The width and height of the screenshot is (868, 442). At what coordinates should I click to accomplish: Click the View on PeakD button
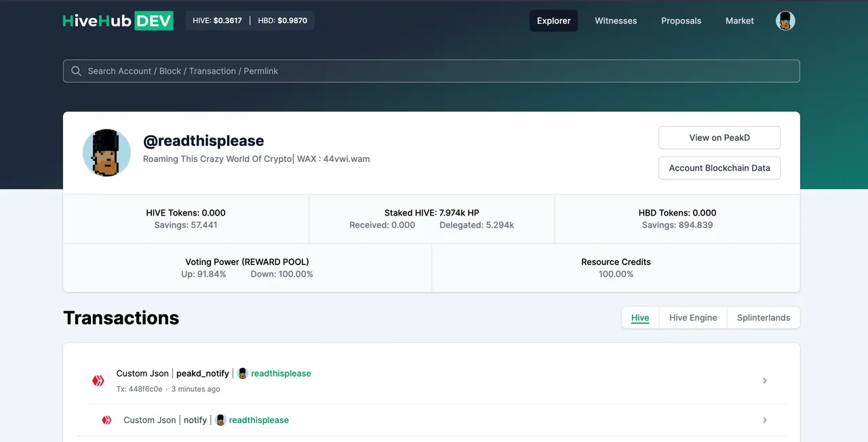pyautogui.click(x=719, y=138)
